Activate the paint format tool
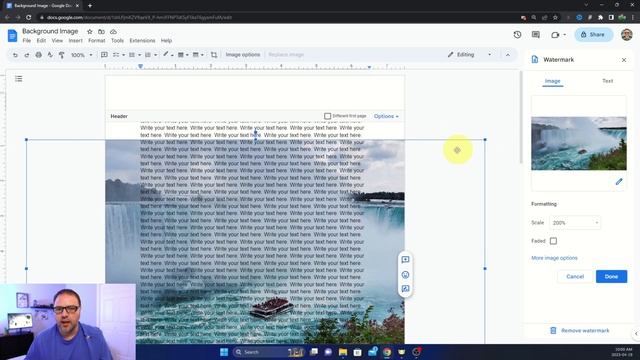 pyautogui.click(x=62, y=55)
